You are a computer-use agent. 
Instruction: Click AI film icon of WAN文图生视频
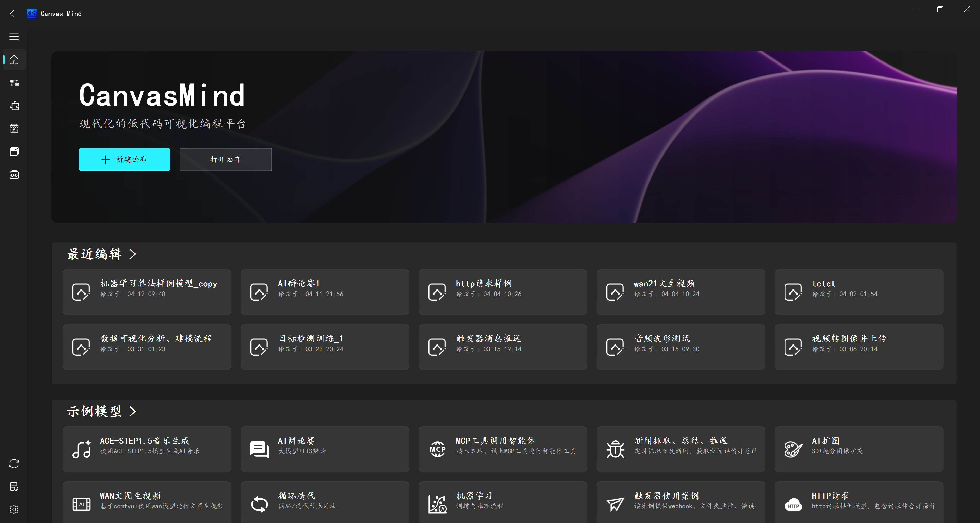pos(81,504)
